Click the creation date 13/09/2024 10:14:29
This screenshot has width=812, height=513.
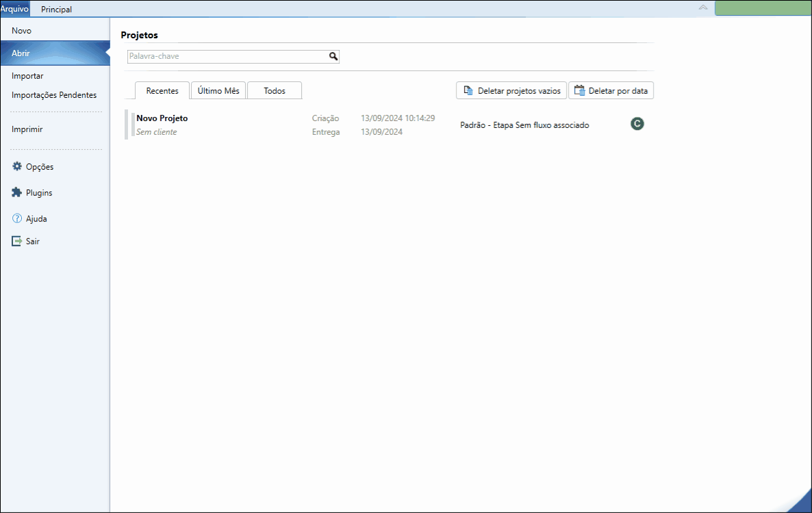[x=398, y=118]
